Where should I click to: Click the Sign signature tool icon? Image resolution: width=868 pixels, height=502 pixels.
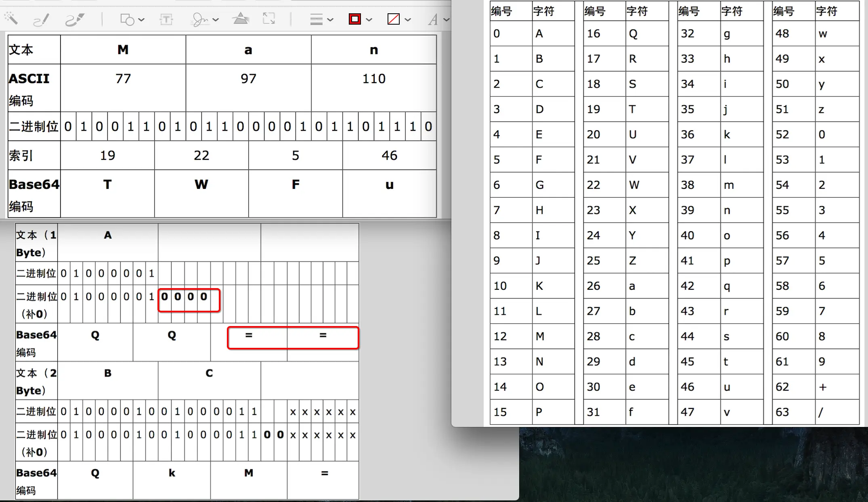point(199,19)
